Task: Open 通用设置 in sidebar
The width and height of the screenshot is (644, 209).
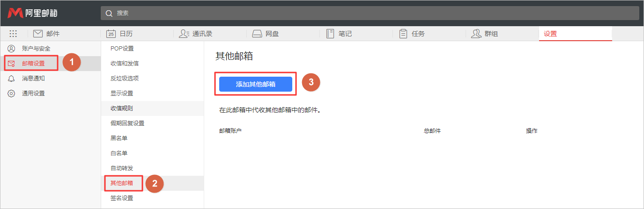Action: pyautogui.click(x=33, y=94)
